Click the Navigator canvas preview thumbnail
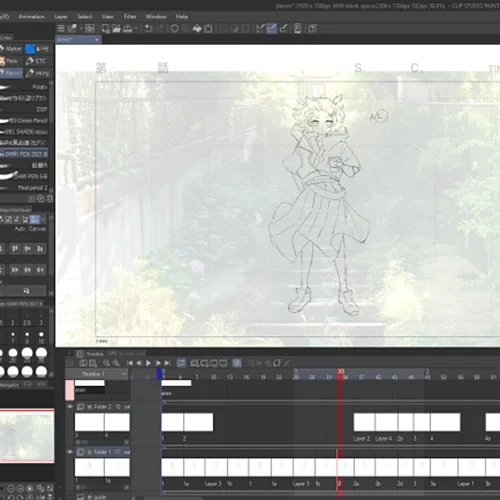Image resolution: width=500 pixels, height=500 pixels. coord(27,436)
